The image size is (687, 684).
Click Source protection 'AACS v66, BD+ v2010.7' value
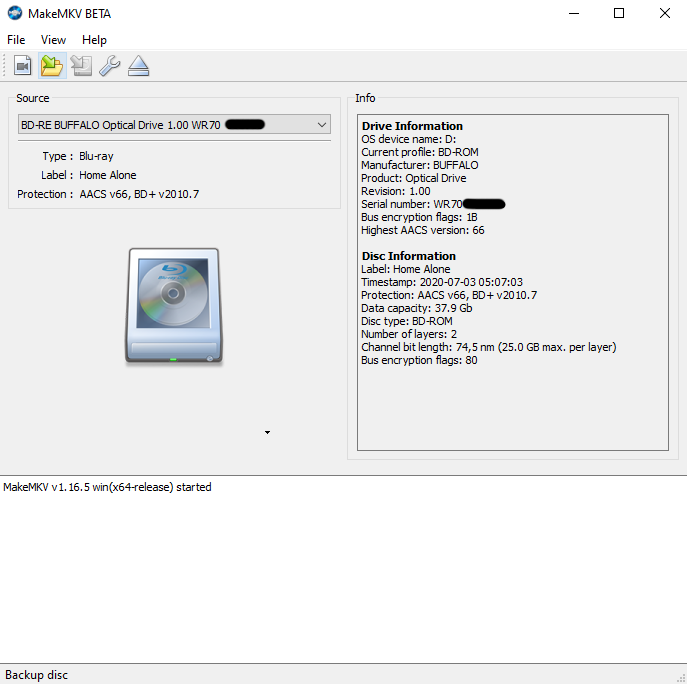[x=139, y=194]
